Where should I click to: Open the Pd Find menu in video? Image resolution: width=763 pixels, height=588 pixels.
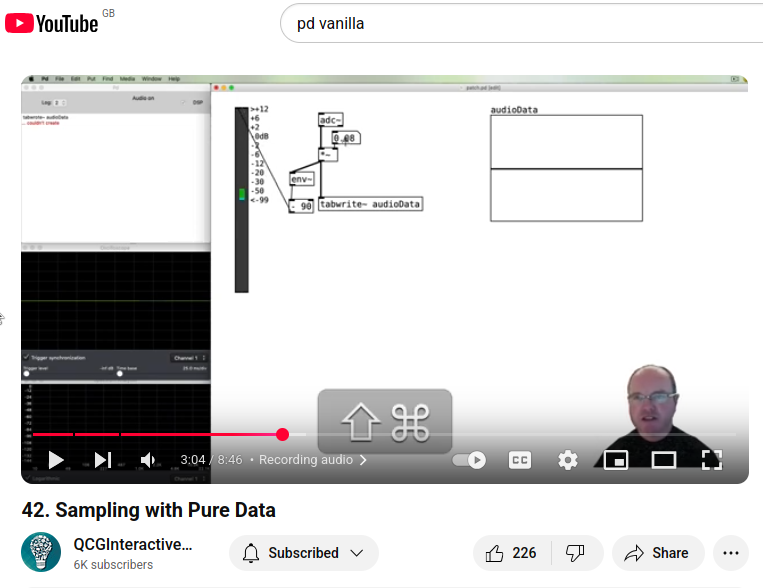click(108, 79)
